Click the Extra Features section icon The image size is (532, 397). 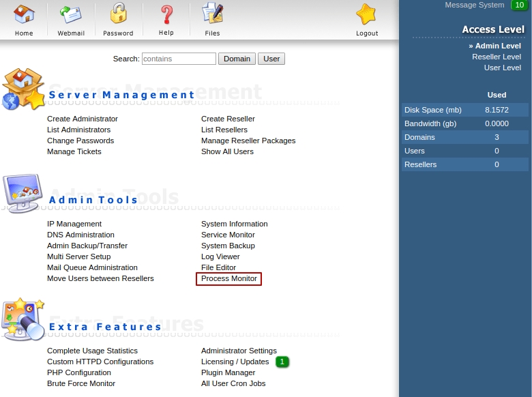tap(23, 319)
